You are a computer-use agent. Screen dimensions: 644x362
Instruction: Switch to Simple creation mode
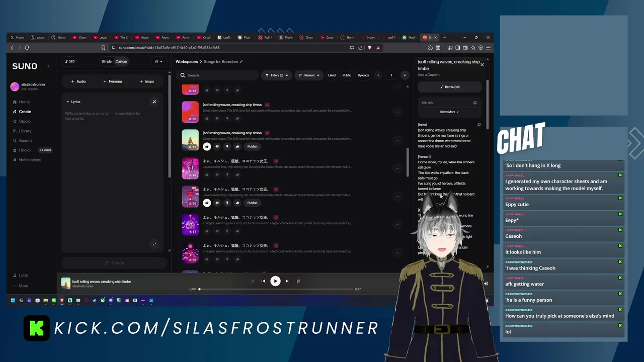[107, 61]
